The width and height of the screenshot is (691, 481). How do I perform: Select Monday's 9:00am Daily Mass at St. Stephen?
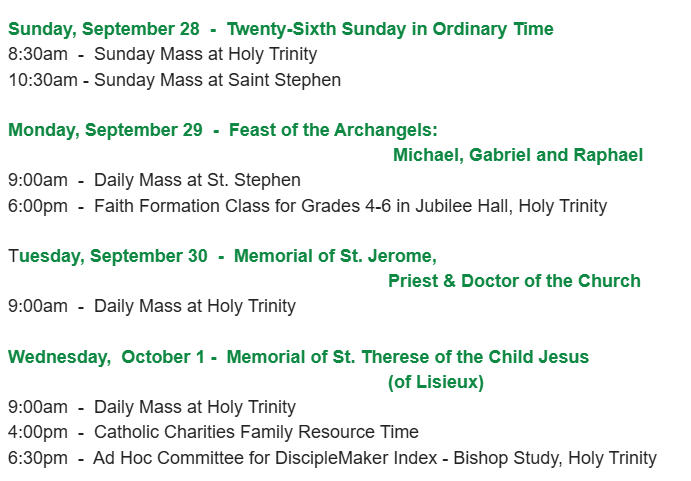(154, 181)
